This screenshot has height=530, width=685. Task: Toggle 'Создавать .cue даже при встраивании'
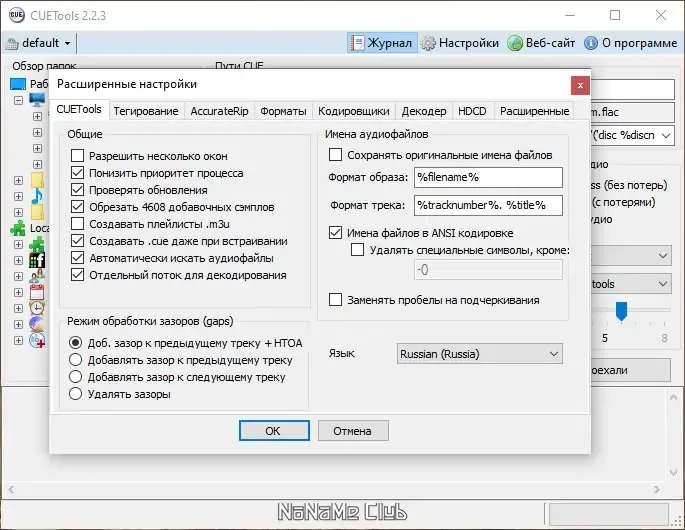coord(77,241)
